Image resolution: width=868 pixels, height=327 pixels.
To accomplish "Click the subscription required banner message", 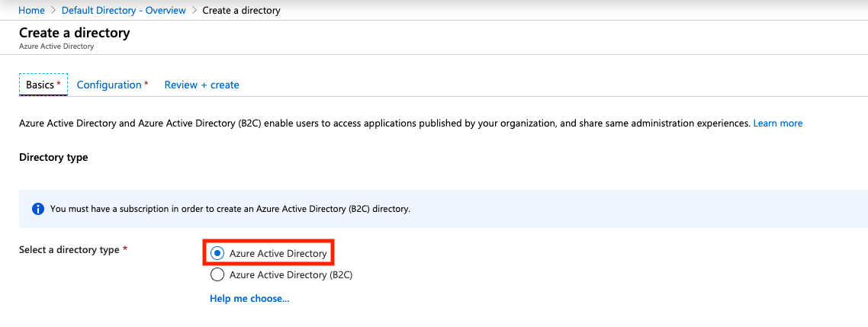I will coord(230,209).
